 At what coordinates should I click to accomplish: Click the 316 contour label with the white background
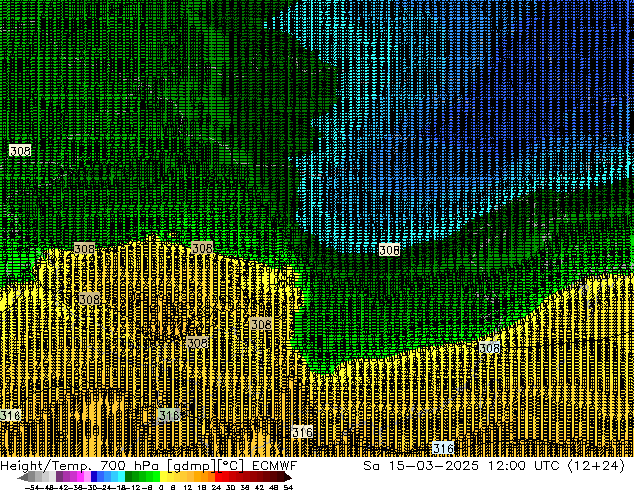click(302, 432)
